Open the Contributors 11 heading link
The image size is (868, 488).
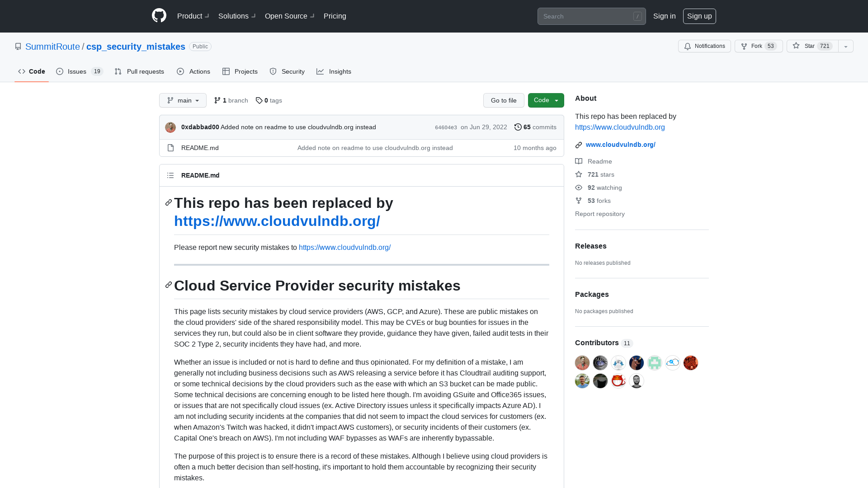(604, 343)
